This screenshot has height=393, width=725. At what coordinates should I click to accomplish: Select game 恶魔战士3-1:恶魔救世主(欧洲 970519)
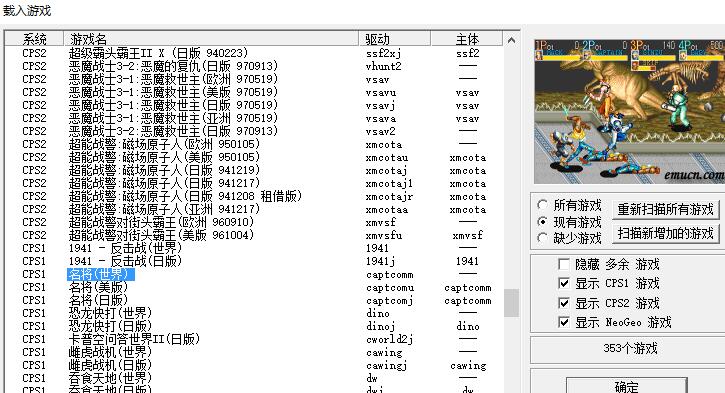pyautogui.click(x=173, y=79)
